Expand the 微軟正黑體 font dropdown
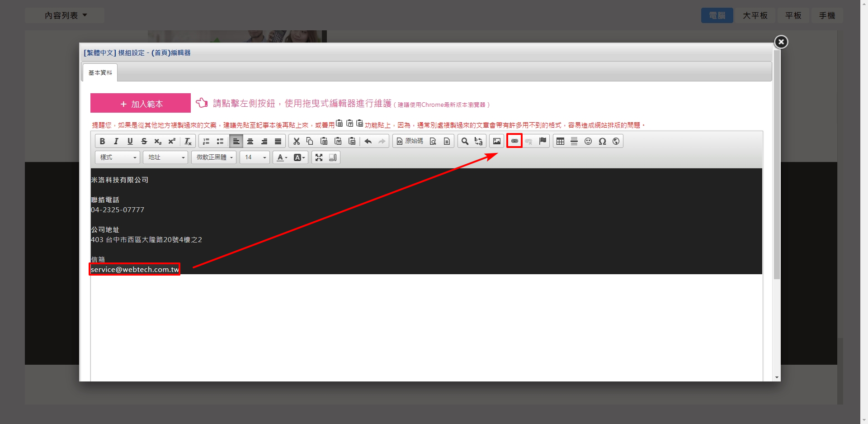 click(214, 157)
